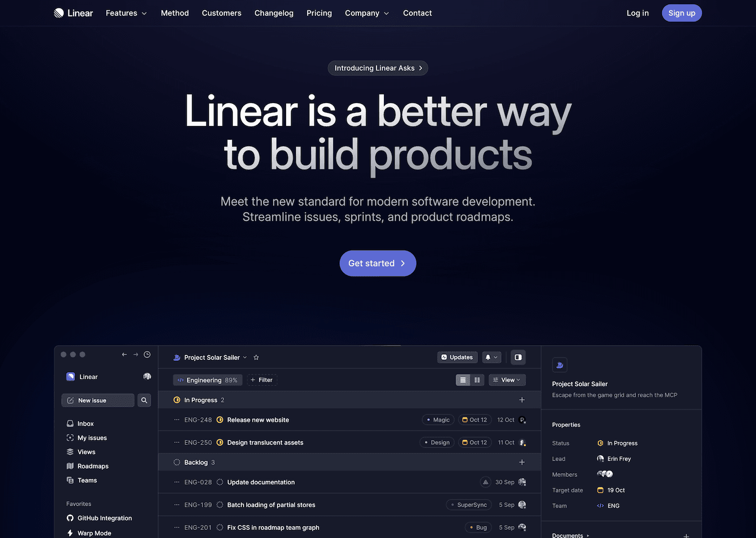Screen dimensions: 756x538
Task: Open issue Fix CSS in roadmap team graph
Action: point(273,528)
